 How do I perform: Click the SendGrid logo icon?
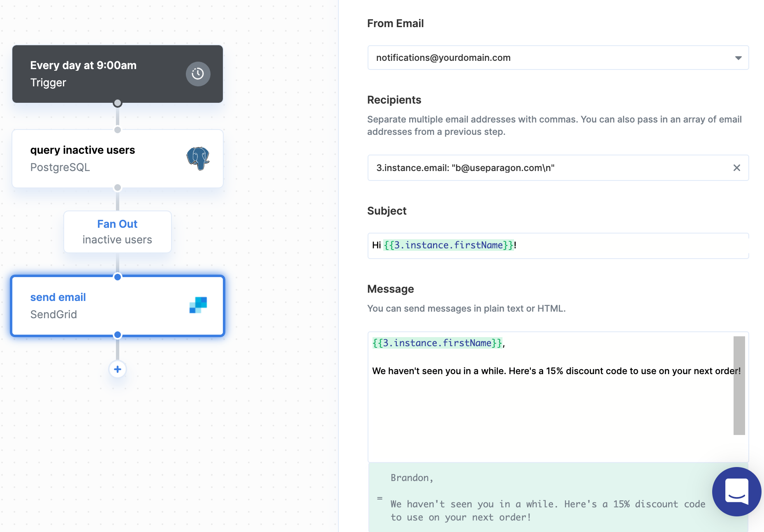coord(198,305)
